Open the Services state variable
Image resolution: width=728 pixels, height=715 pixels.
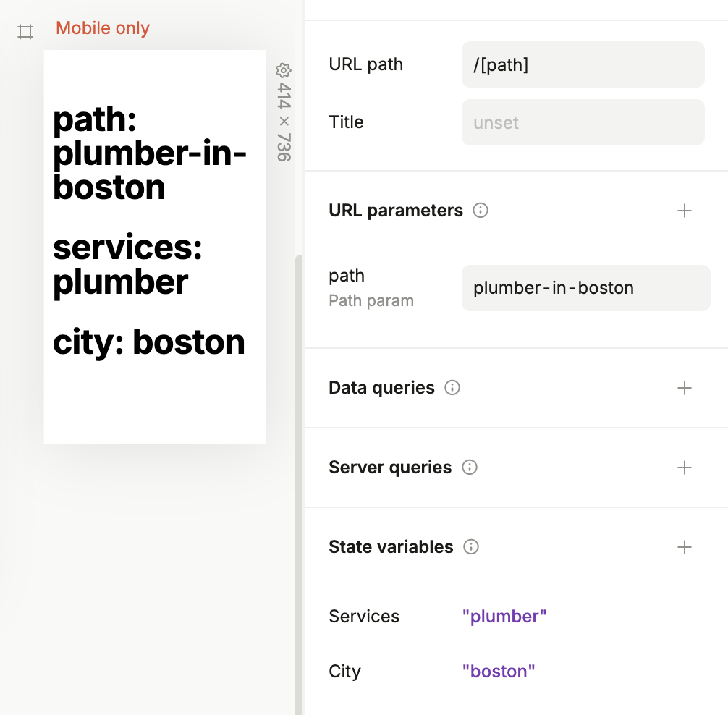(504, 617)
